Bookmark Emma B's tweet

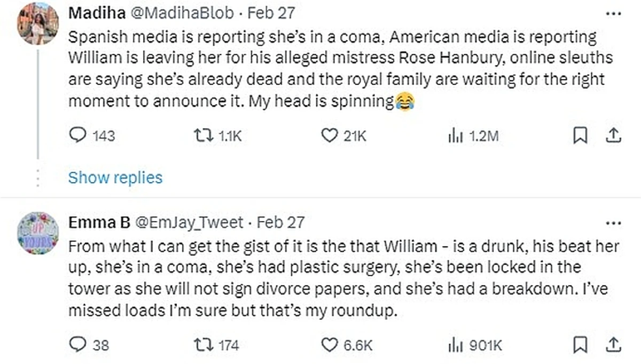[x=580, y=345]
